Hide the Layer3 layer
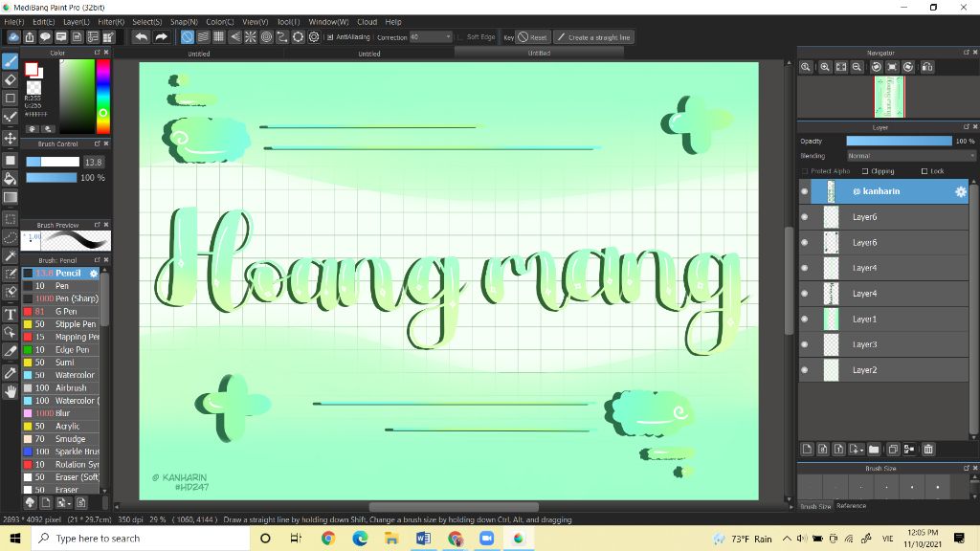The height and width of the screenshot is (551, 980). [804, 344]
